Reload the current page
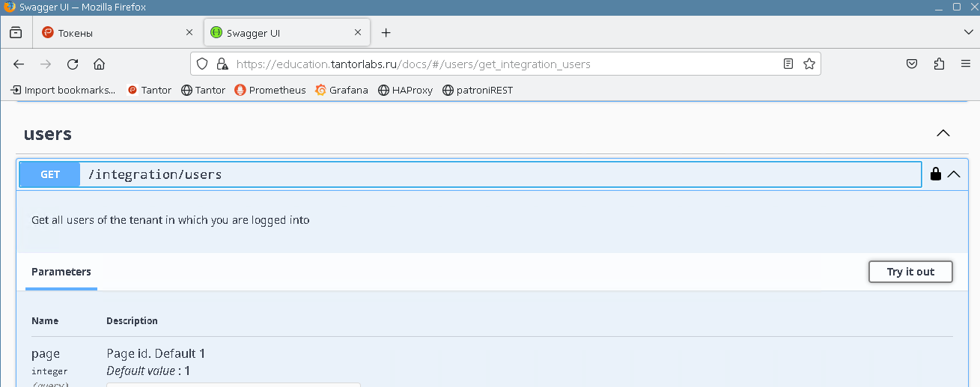The width and height of the screenshot is (980, 387). (x=73, y=64)
